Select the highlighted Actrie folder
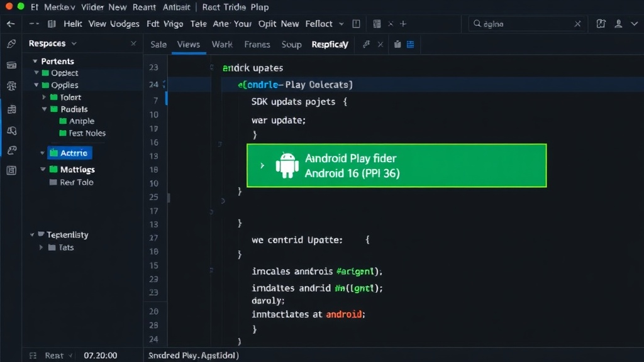Screen dimensions: 644x362 pos(70,153)
